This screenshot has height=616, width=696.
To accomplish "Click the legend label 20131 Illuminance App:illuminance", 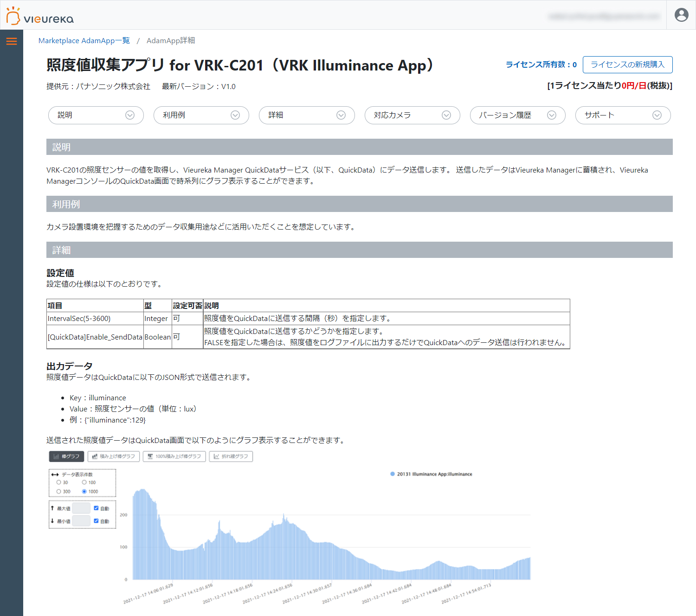I will [434, 474].
